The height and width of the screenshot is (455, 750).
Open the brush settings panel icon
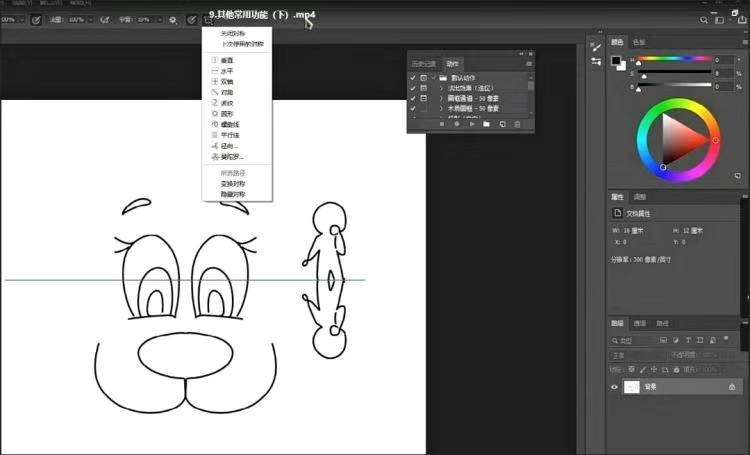coord(36,19)
